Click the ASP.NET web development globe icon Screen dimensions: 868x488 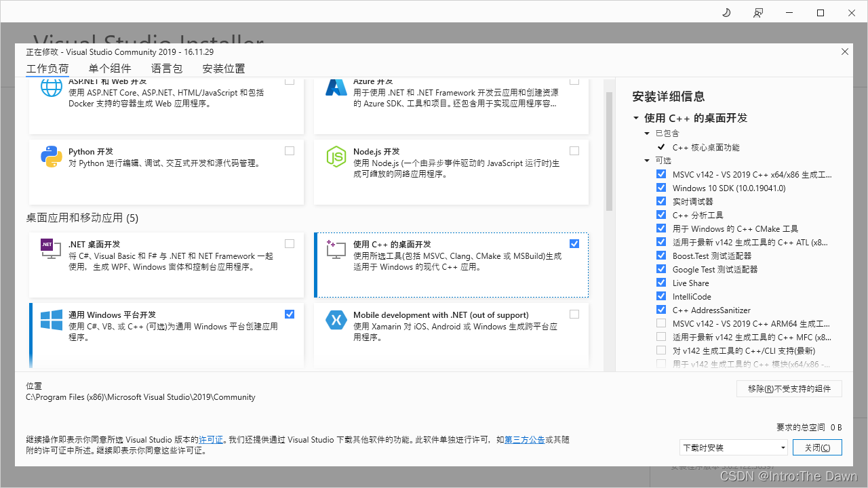[x=52, y=87]
